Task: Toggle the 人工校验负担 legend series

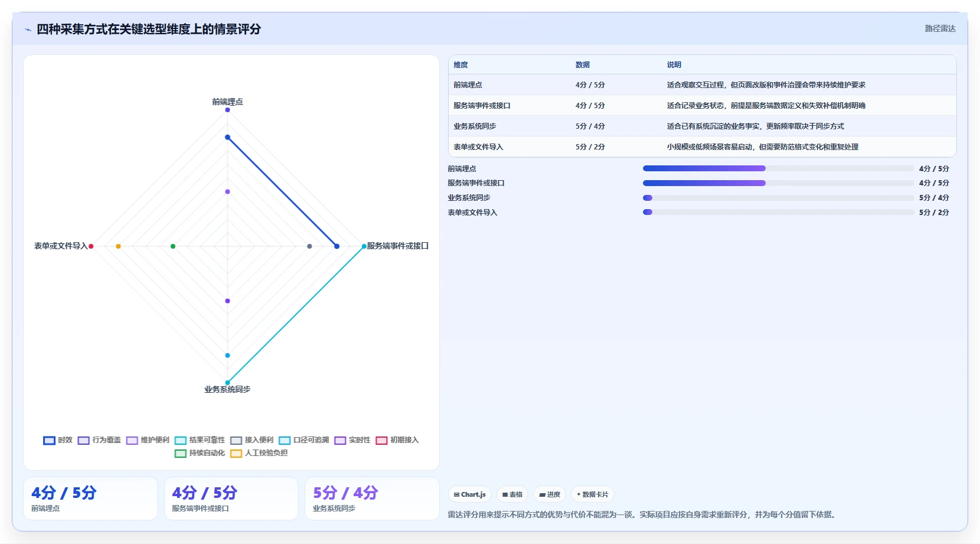Action: click(x=259, y=453)
